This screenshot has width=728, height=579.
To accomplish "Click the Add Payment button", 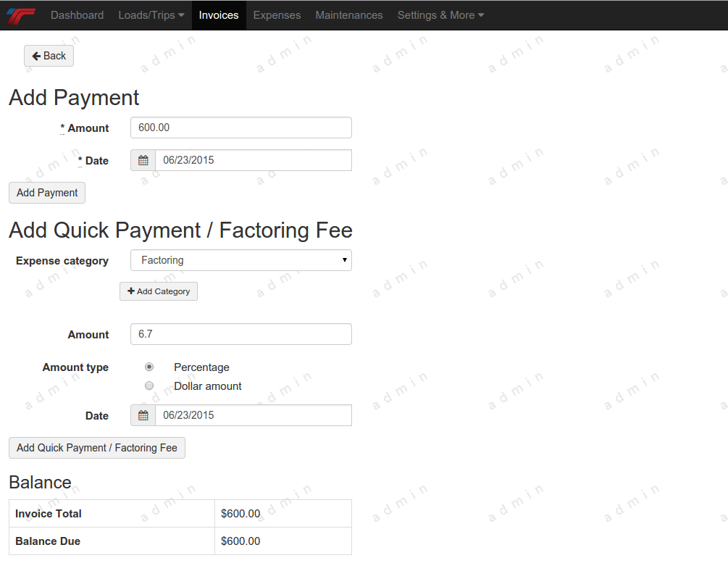I will (x=47, y=193).
